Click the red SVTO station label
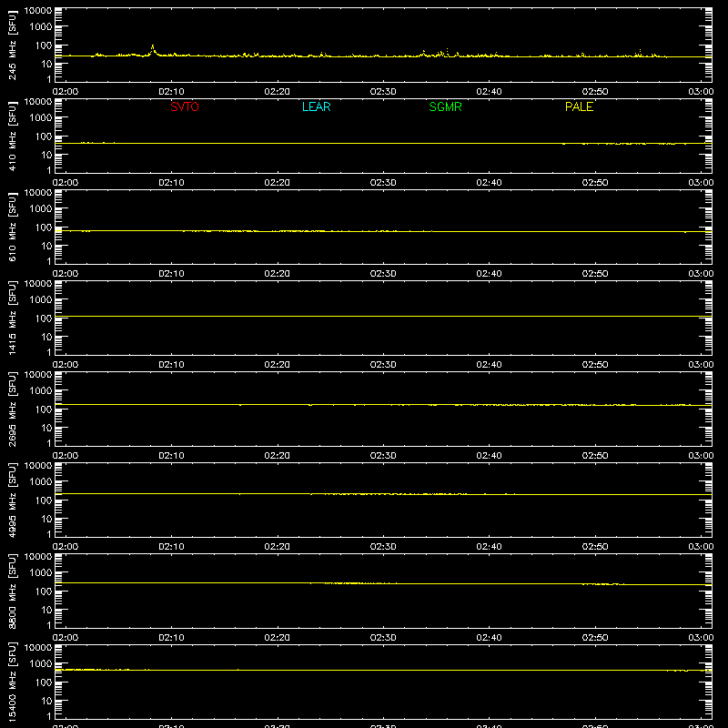 185,106
